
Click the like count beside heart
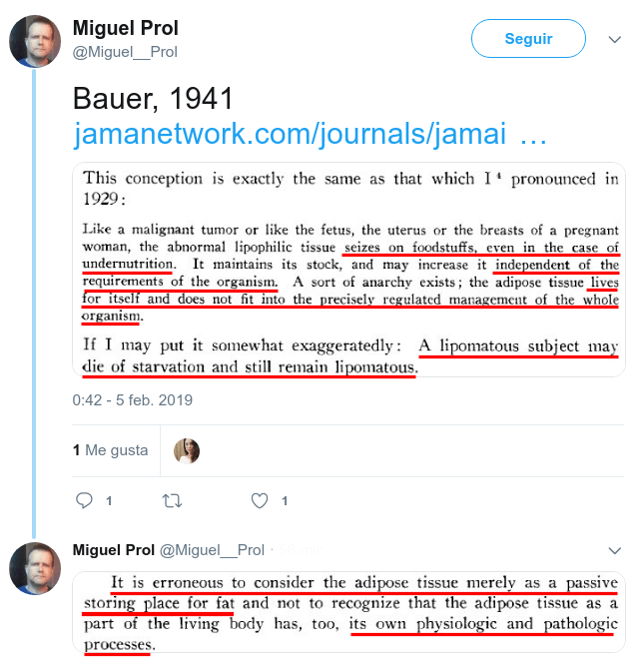click(285, 501)
